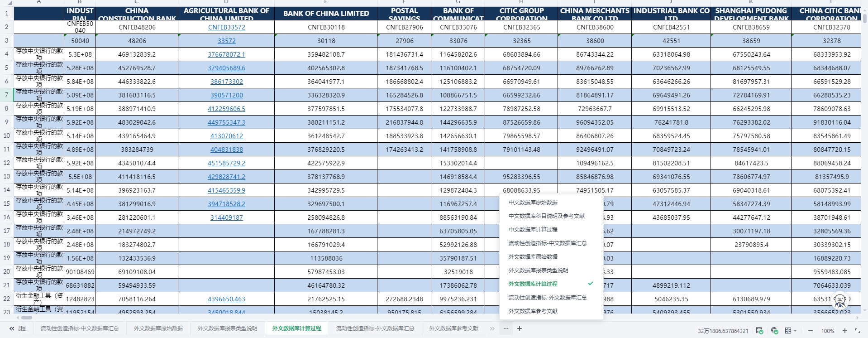Viewport: 868px width, 338px height.
Task: Click the globe sync status icon
Action: 774,330
